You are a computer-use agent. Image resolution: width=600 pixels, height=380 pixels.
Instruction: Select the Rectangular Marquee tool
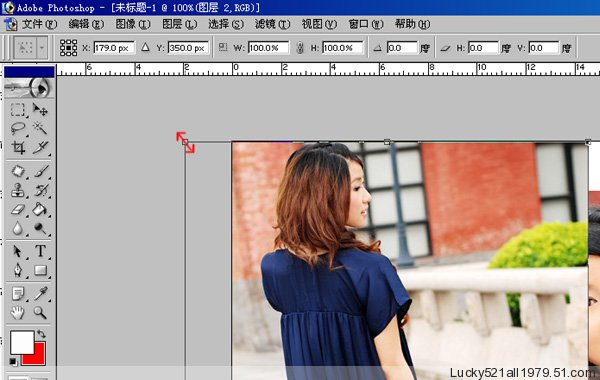tap(18, 110)
